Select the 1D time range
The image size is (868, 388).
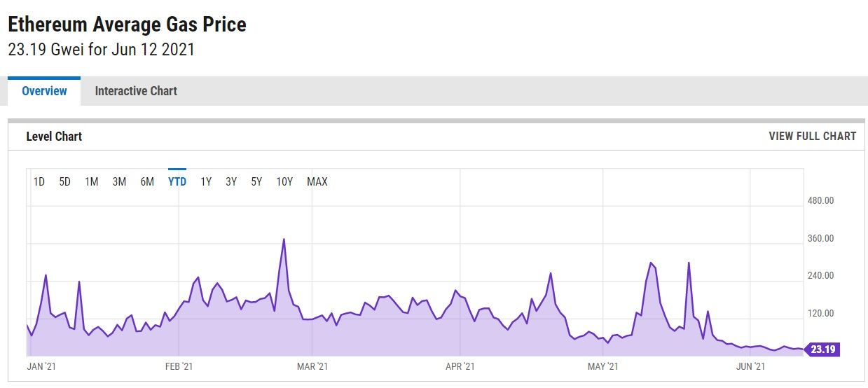tap(39, 181)
